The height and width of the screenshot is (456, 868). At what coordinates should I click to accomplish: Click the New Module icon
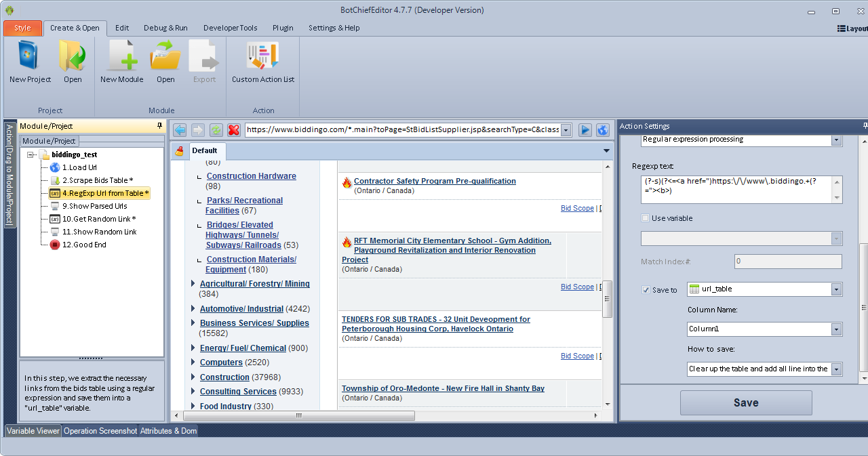[x=122, y=58]
